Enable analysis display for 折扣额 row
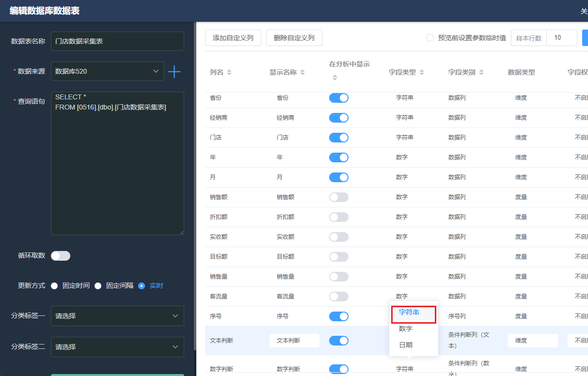588x376 pixels. click(x=339, y=217)
